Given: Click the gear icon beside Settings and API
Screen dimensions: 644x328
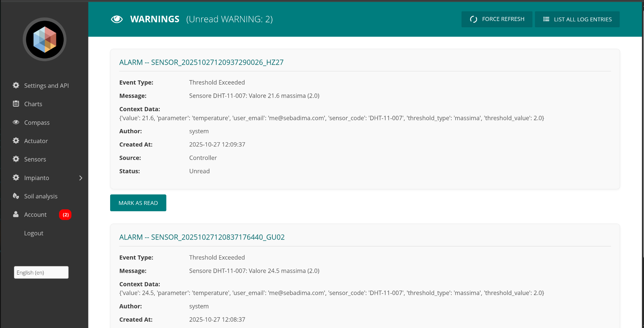Looking at the screenshot, I should 16,85.
